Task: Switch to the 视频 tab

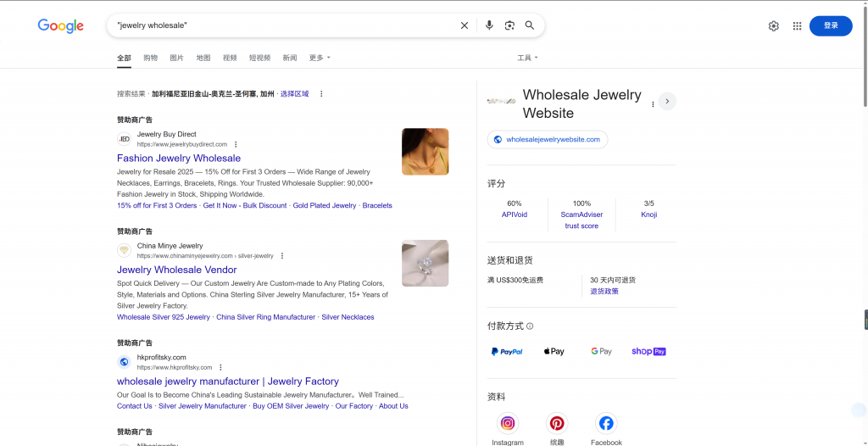Action: (x=230, y=58)
